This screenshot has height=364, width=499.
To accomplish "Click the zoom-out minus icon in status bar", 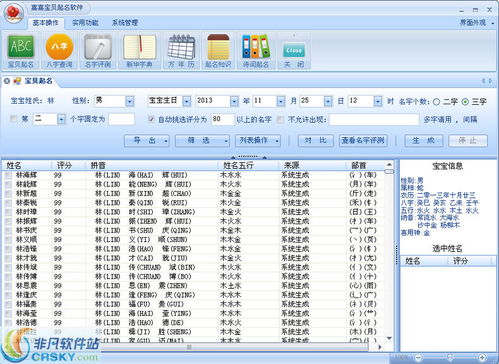I will tap(419, 358).
